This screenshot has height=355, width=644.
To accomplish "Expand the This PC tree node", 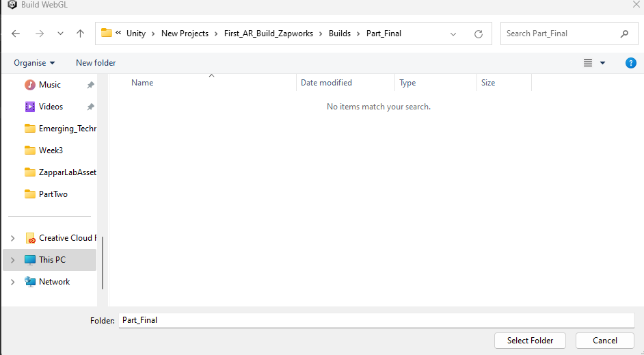I will [12, 260].
